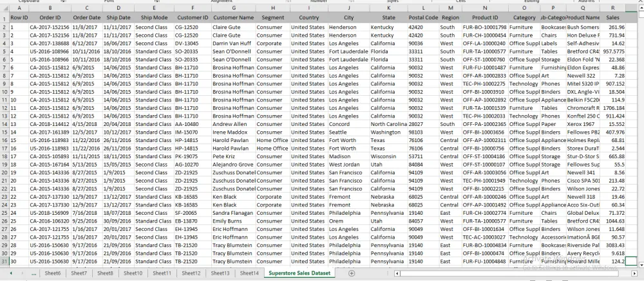644x281 pixels.
Task: Select the Superstore Sales Dataset tab
Action: click(299, 273)
